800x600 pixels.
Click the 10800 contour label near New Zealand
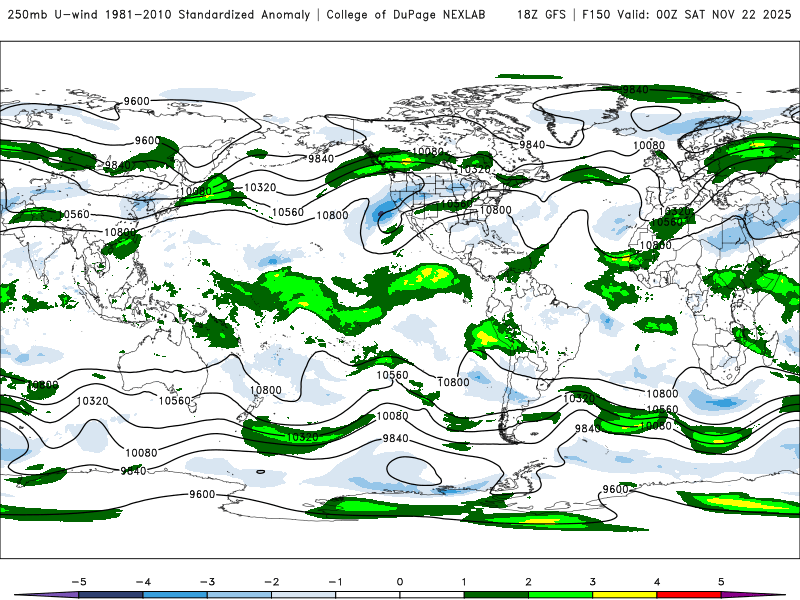tap(265, 390)
